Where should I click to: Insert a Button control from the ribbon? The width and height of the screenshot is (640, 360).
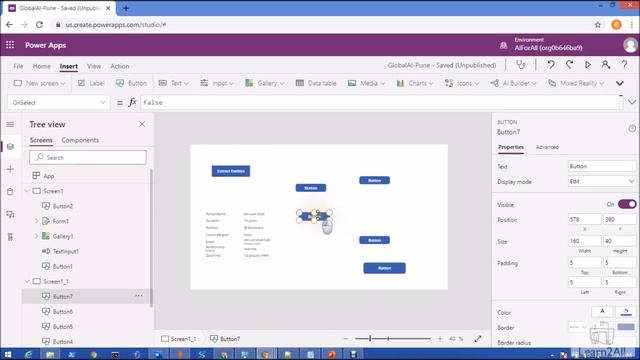coord(131,83)
